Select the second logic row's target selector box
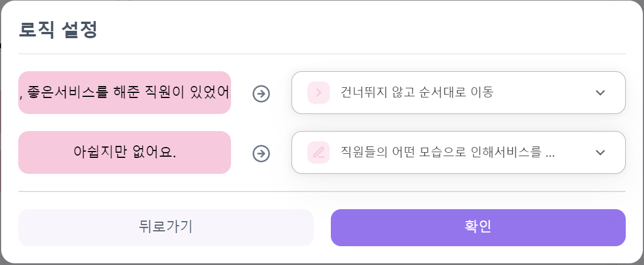 [459, 153]
